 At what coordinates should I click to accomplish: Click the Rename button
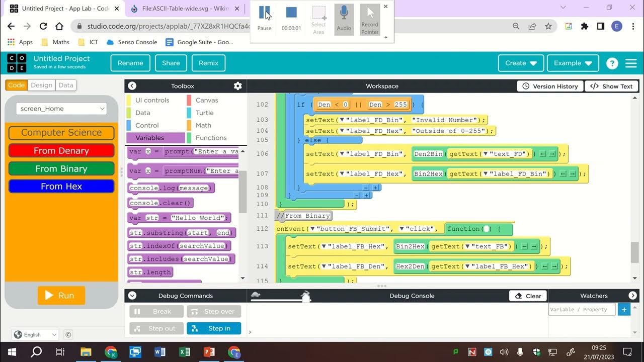[130, 63]
